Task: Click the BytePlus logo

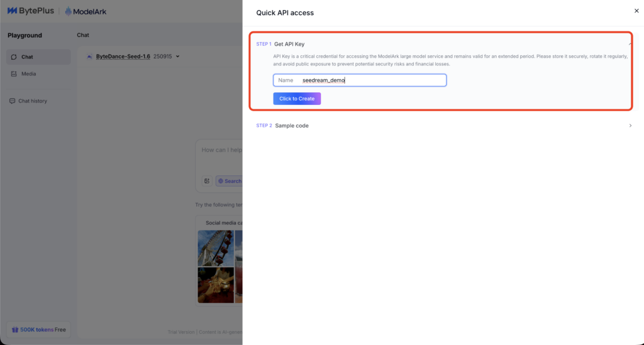Action: (30, 11)
